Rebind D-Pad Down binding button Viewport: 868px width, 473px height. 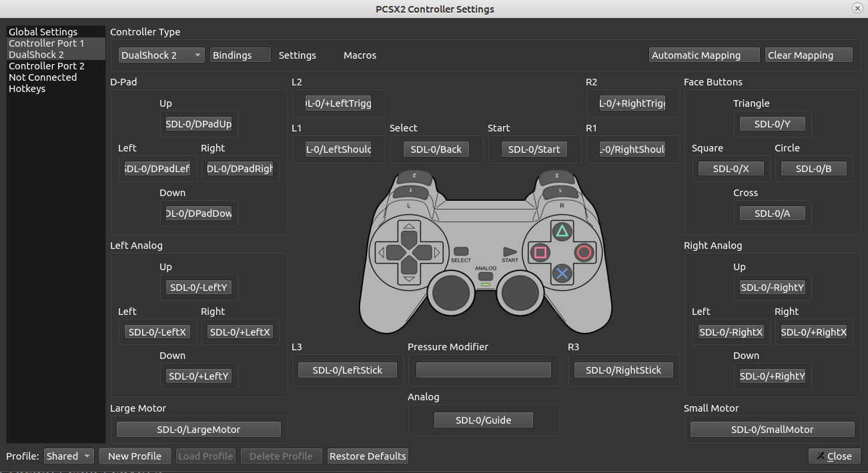pos(199,213)
